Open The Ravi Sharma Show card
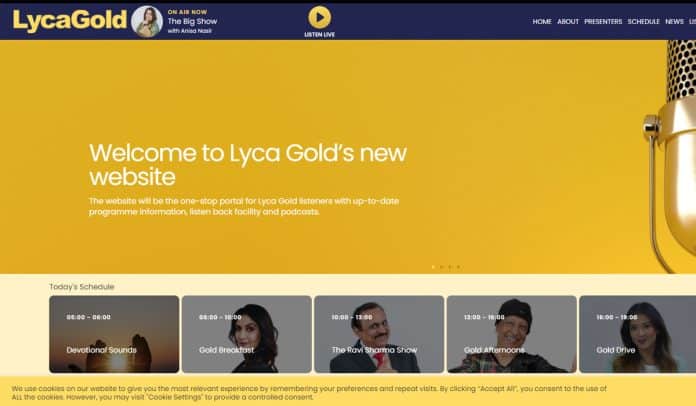Image resolution: width=696 pixels, height=406 pixels. pyautogui.click(x=379, y=334)
